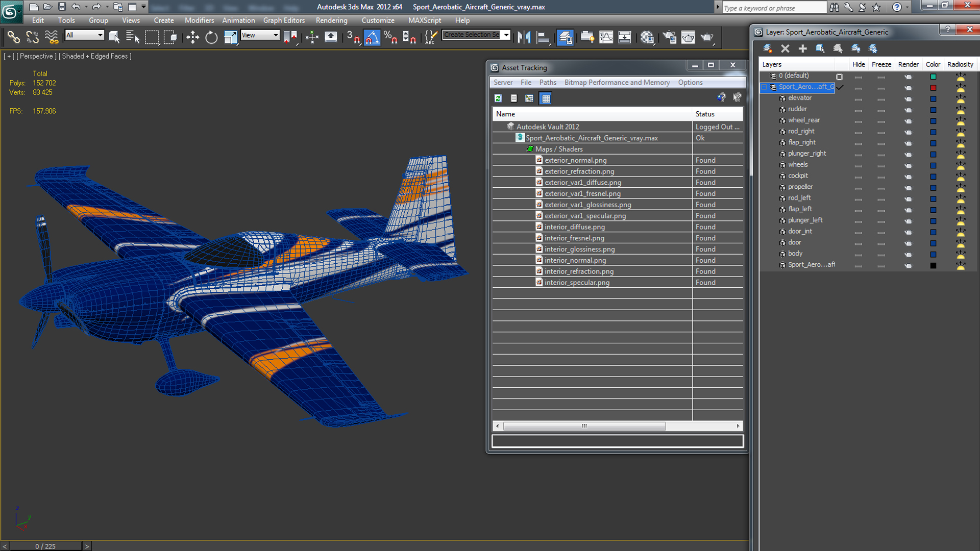Click the green color swatch of 0 (default)
Image resolution: width=980 pixels, height=551 pixels.
[933, 77]
